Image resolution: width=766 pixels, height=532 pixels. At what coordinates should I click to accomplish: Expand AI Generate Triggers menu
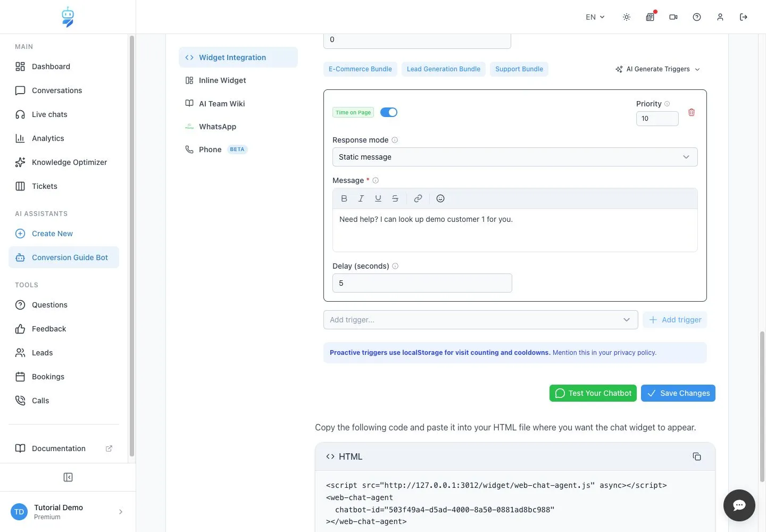tap(658, 69)
